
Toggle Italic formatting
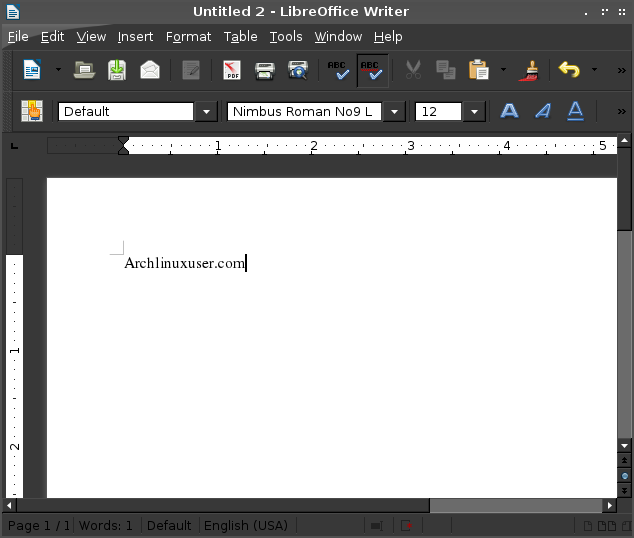pos(543,111)
